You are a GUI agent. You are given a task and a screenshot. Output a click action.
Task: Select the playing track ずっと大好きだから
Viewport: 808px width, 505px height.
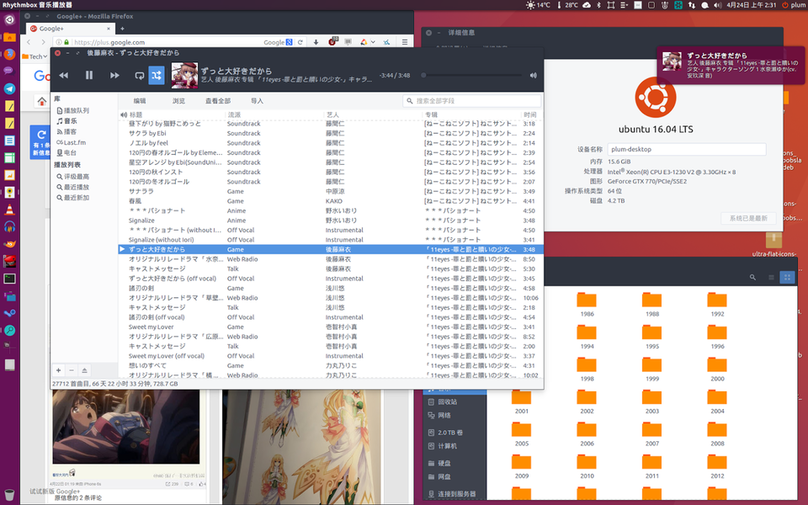click(x=330, y=249)
